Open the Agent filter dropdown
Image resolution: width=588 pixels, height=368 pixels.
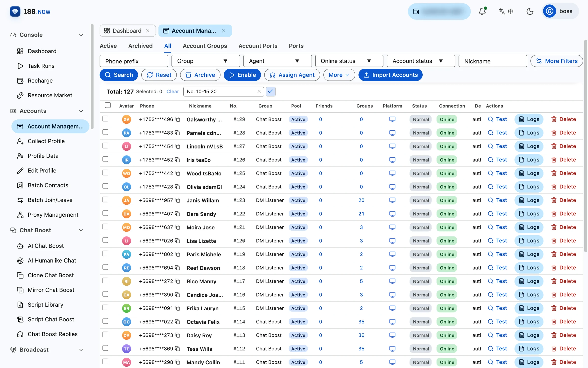(277, 61)
